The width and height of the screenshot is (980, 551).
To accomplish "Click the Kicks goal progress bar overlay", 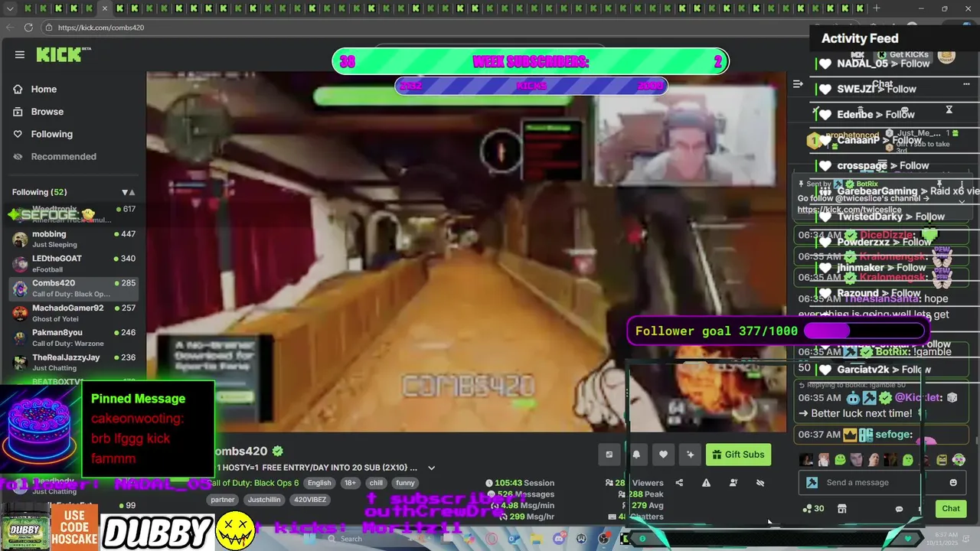I will [531, 86].
